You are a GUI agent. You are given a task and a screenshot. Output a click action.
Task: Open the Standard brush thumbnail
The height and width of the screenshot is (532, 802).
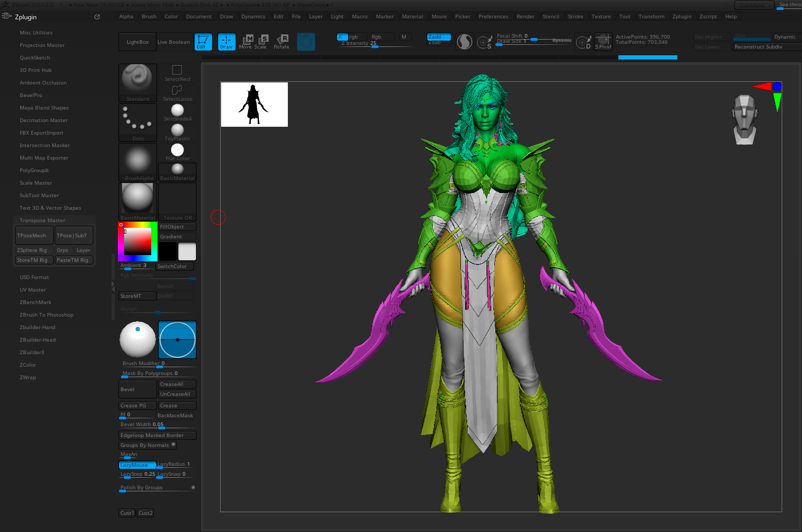coord(138,83)
